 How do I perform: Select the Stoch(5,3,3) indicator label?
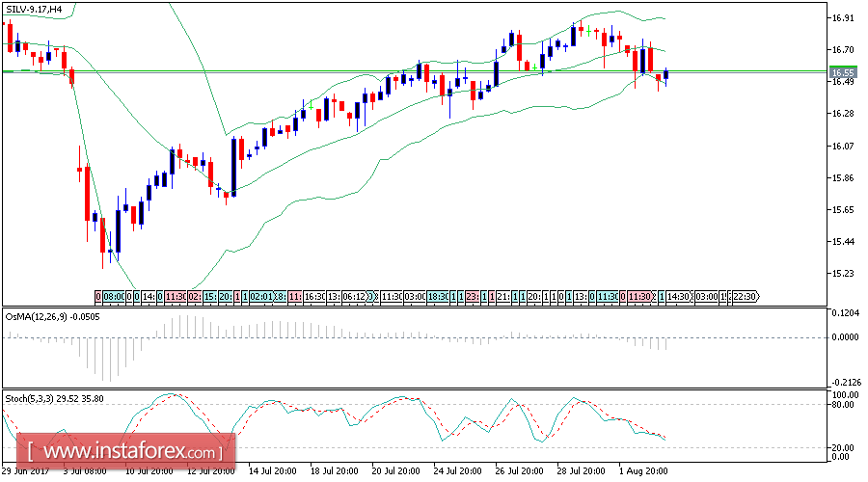click(x=54, y=398)
